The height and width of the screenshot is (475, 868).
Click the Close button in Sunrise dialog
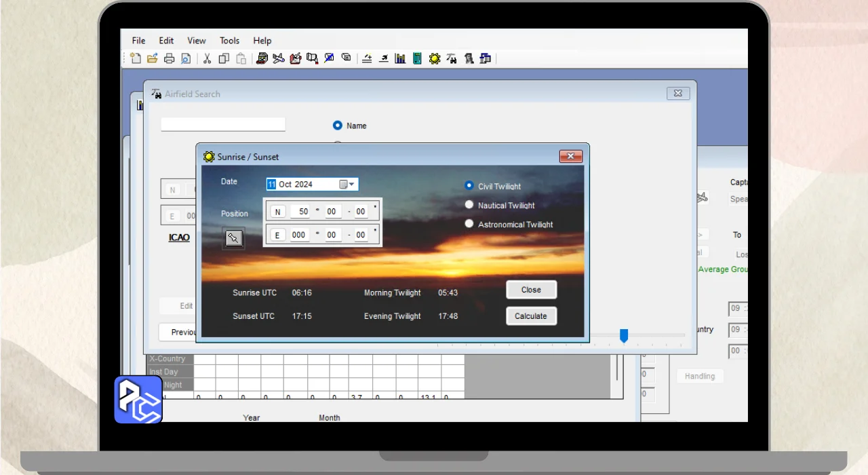(x=531, y=290)
